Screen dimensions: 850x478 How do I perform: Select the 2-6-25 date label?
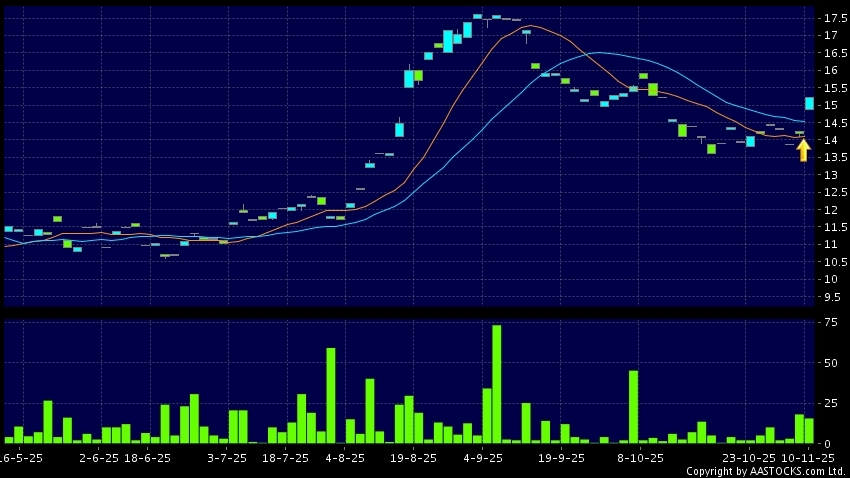tap(99, 457)
